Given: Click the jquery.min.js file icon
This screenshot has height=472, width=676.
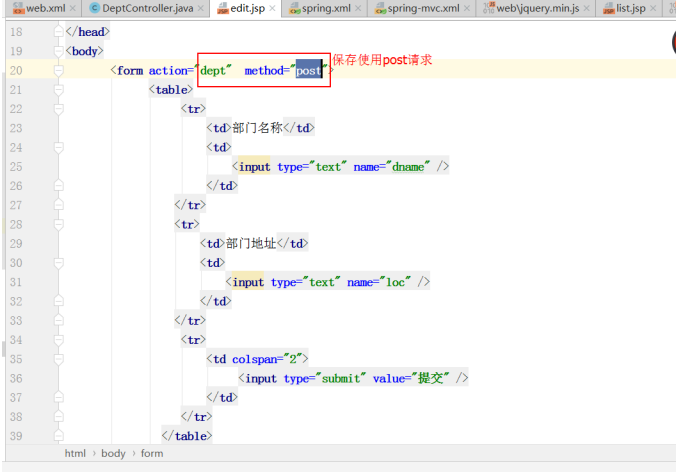Looking at the screenshot, I should [488, 7].
